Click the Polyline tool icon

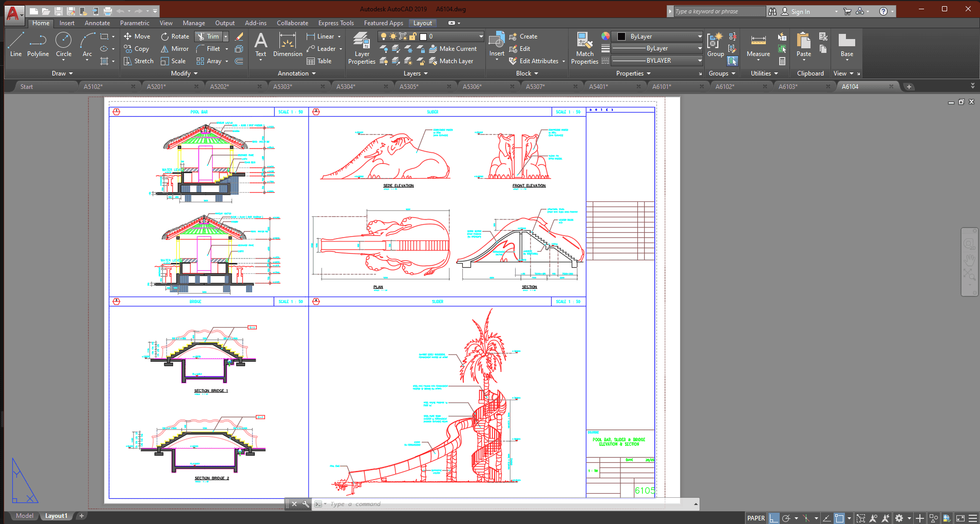click(x=38, y=41)
